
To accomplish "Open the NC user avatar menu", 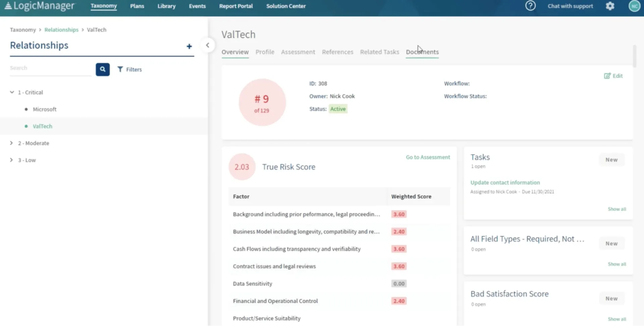I will tap(634, 6).
